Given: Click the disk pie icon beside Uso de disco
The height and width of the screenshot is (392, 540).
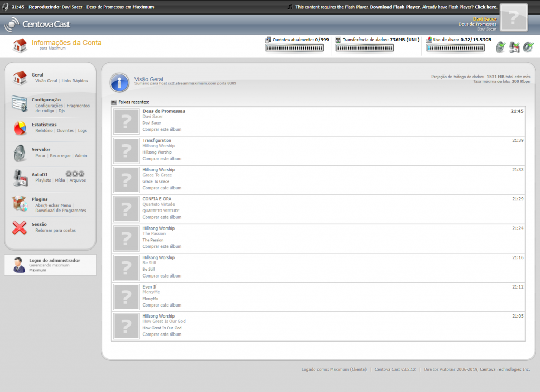Looking at the screenshot, I should pos(429,40).
